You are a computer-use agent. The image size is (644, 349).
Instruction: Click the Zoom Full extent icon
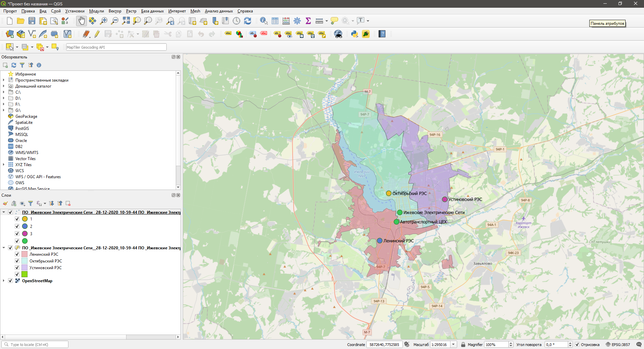(x=126, y=21)
